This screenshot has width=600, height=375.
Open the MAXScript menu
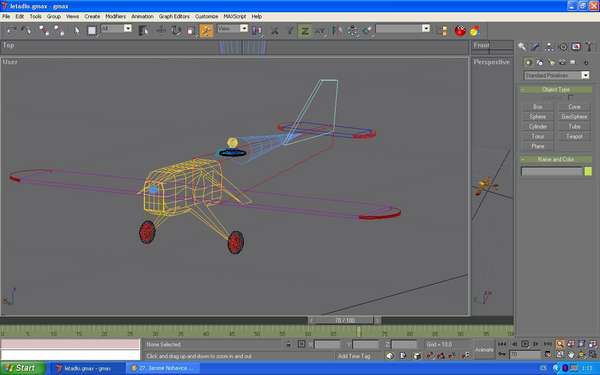[x=235, y=16]
